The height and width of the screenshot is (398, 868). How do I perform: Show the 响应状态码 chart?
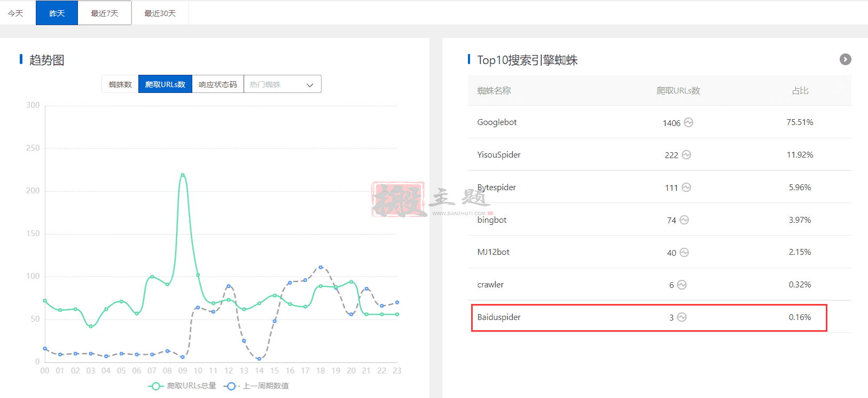(x=218, y=84)
